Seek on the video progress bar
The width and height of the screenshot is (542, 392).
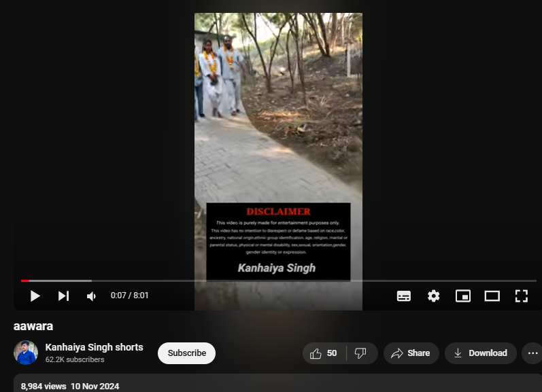coord(279,281)
